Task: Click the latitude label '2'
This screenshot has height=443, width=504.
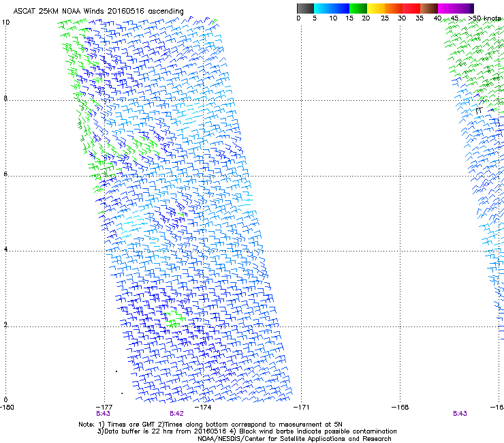Action: (5, 324)
